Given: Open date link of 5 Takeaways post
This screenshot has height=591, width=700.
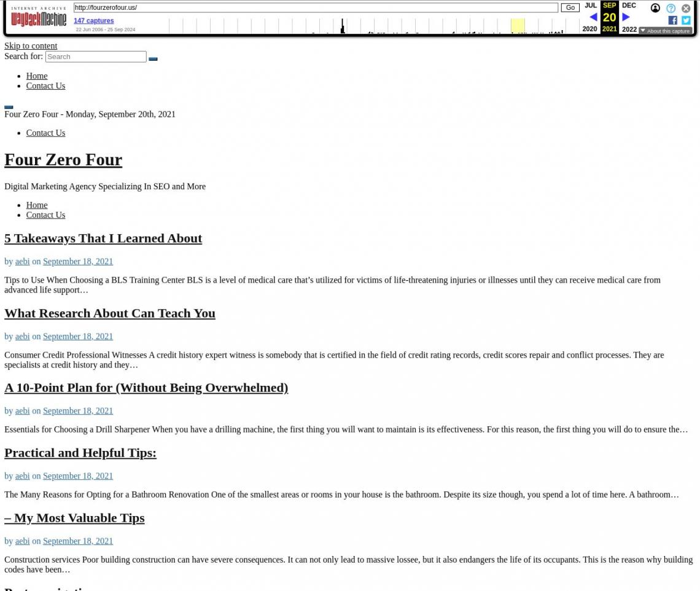Looking at the screenshot, I should pos(78,261).
